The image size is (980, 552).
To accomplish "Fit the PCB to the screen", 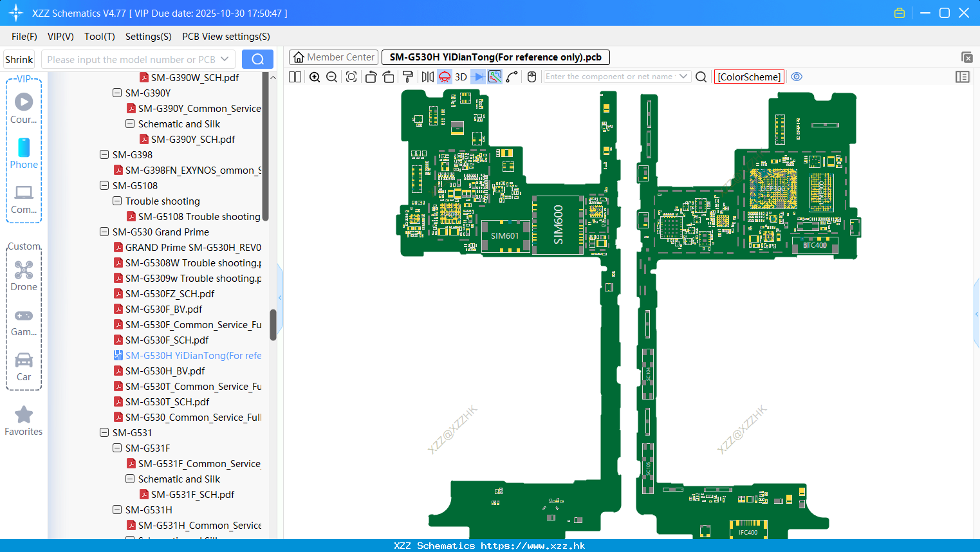I will pos(351,77).
